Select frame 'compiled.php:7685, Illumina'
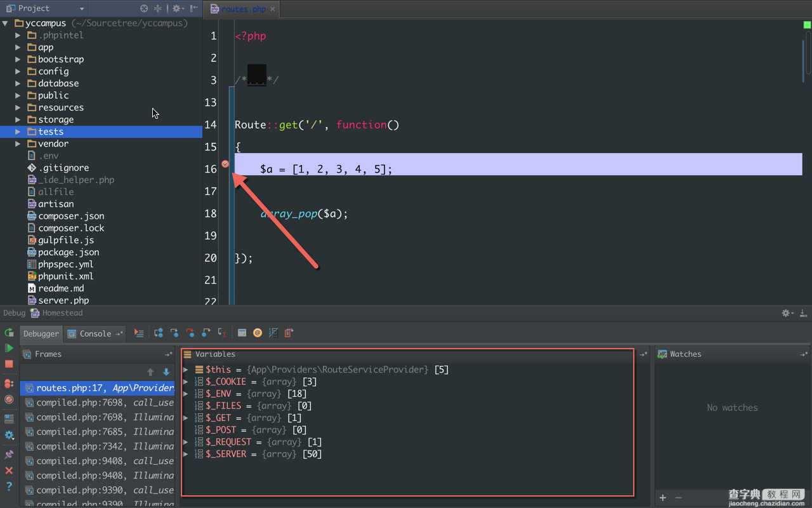 98,432
